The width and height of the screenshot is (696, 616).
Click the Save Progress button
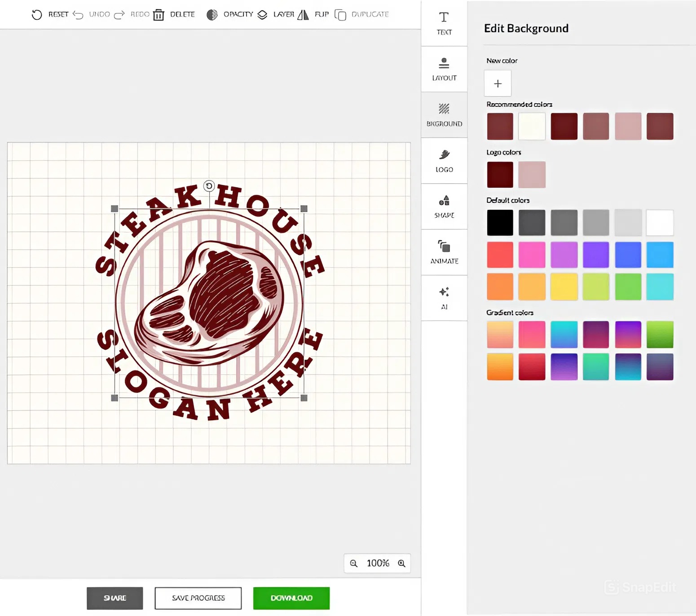coord(198,598)
